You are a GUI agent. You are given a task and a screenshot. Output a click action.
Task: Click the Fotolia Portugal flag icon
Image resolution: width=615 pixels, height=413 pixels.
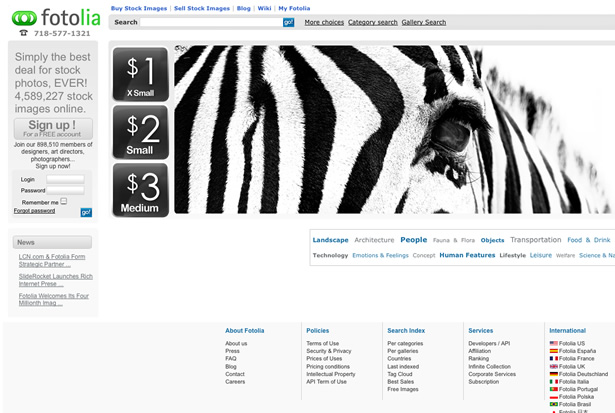tap(553, 389)
